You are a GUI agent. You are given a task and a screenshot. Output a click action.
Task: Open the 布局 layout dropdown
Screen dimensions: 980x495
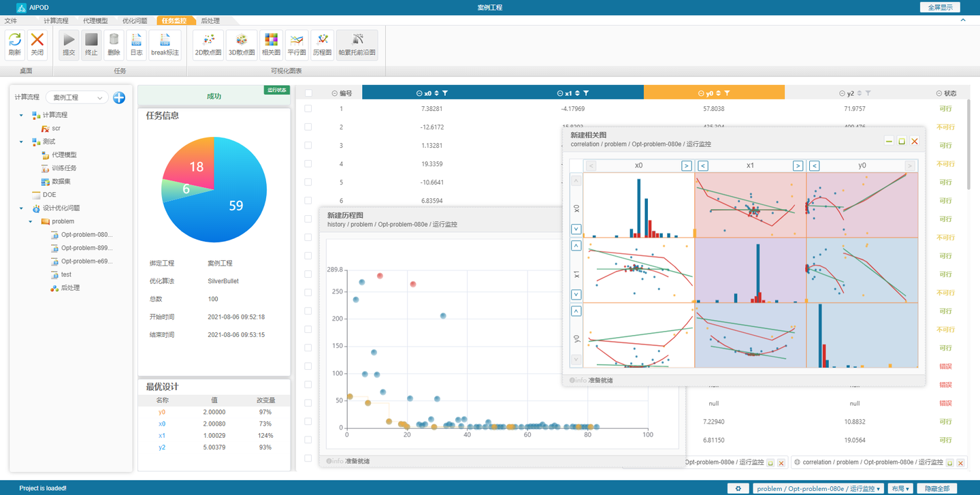900,489
